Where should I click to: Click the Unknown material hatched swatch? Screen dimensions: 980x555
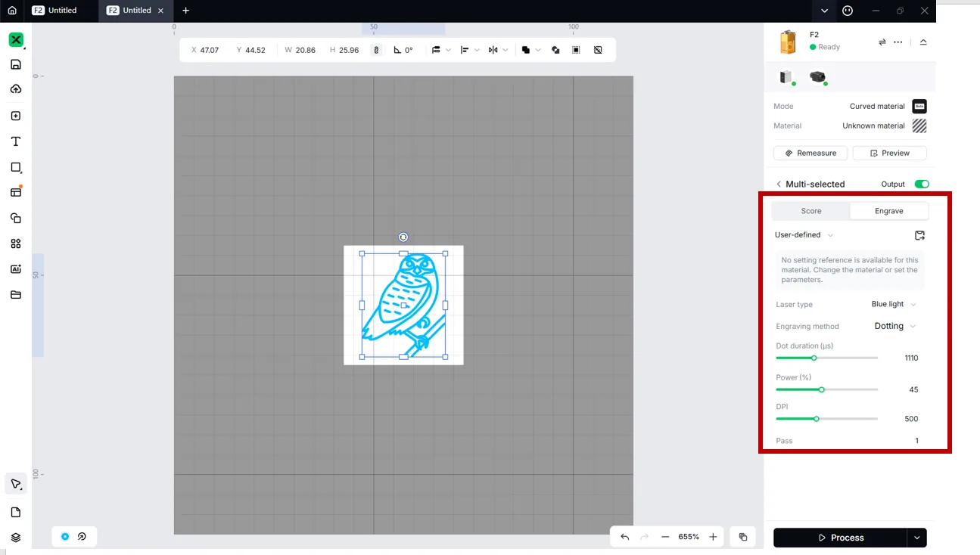point(919,126)
